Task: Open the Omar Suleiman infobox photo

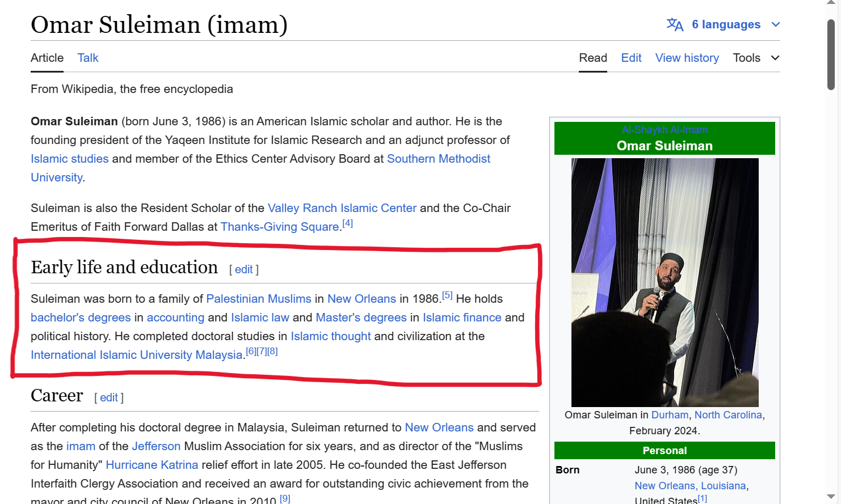Action: coord(665,282)
